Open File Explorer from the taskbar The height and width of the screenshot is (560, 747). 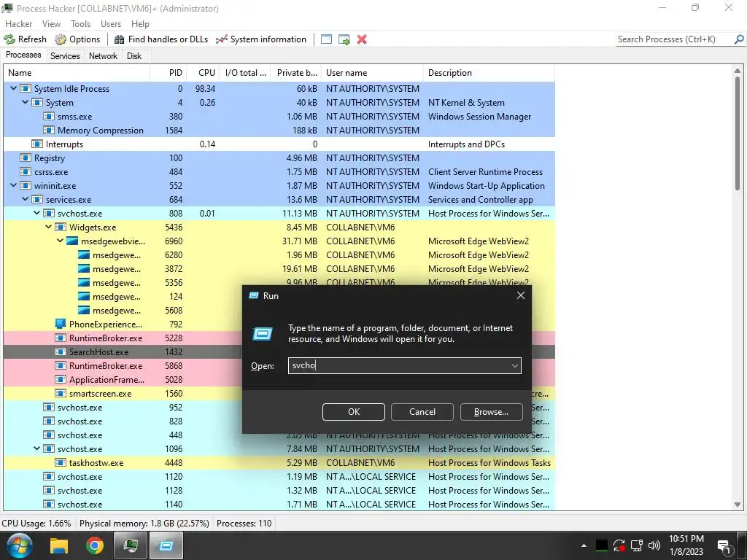[60, 545]
